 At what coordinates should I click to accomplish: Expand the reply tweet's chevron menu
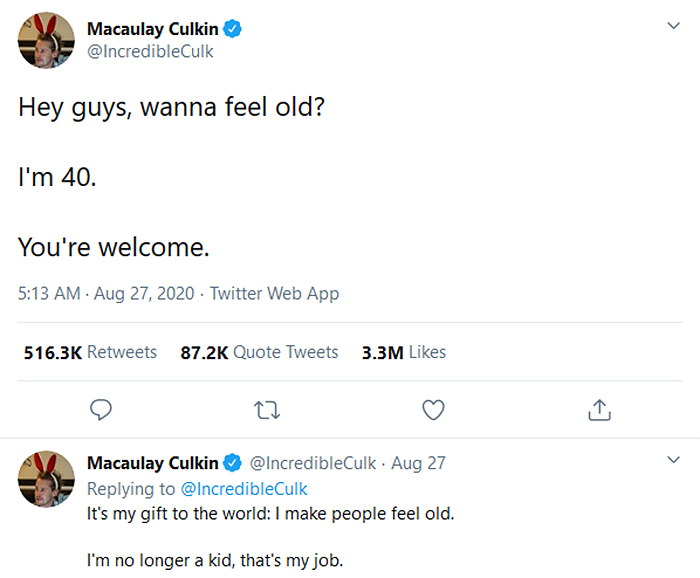(x=673, y=460)
